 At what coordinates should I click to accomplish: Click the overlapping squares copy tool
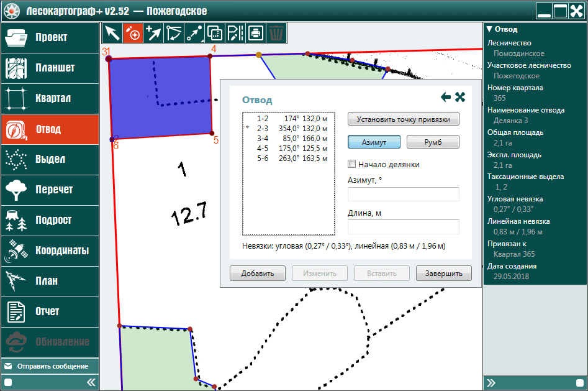(x=214, y=33)
